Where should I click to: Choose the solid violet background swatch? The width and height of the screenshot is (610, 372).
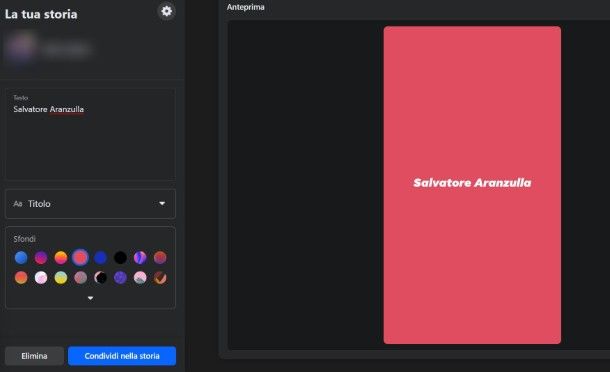click(120, 277)
